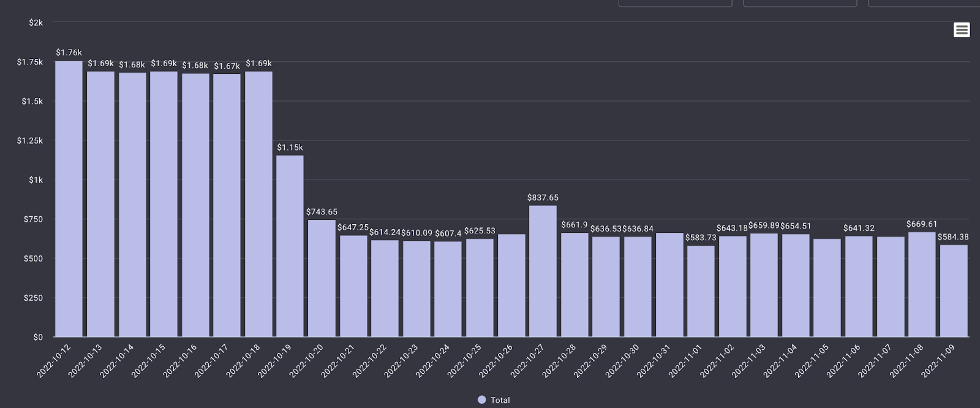Click the 2022-10-18 bar at $1.69k

[x=258, y=204]
